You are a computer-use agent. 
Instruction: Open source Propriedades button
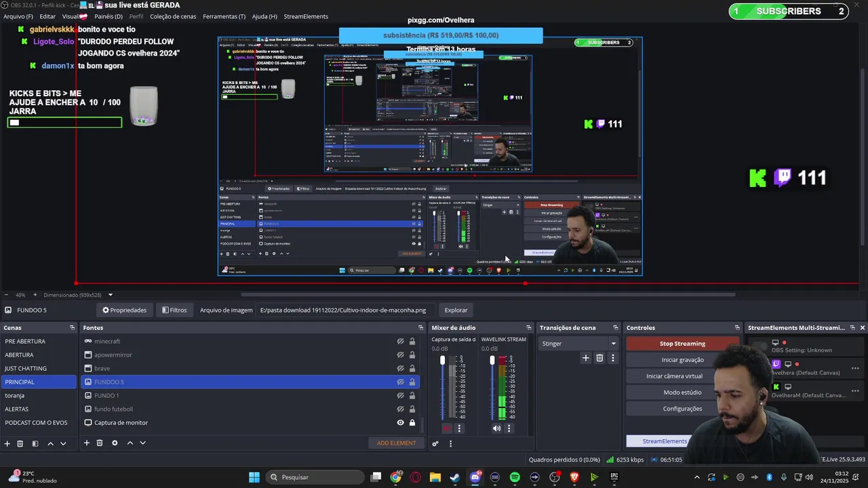[x=125, y=310]
